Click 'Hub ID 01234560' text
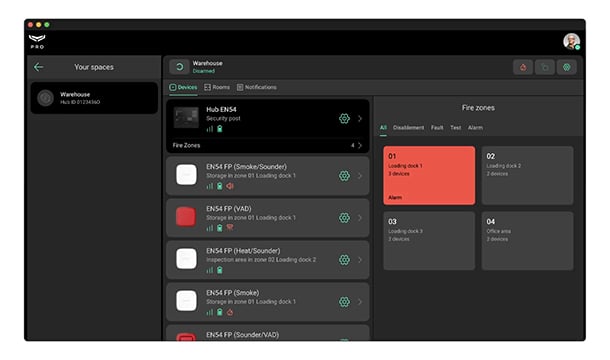The image size is (610, 360). (80, 102)
